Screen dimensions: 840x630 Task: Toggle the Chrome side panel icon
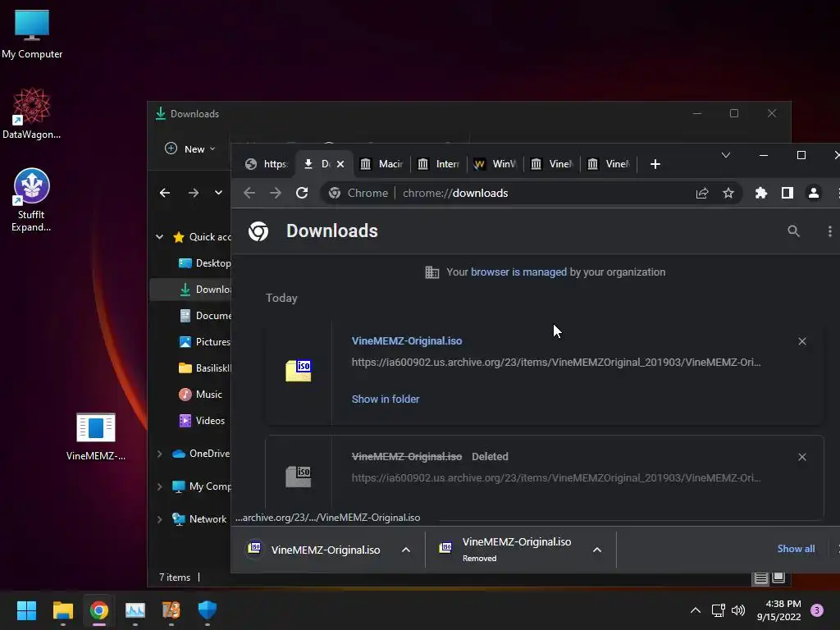pos(787,193)
